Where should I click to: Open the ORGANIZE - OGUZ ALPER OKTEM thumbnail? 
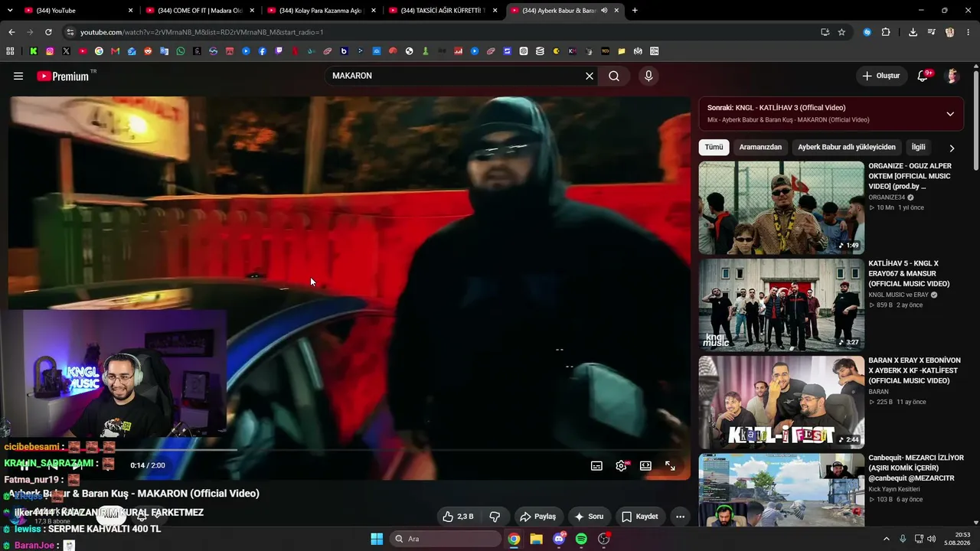(781, 207)
